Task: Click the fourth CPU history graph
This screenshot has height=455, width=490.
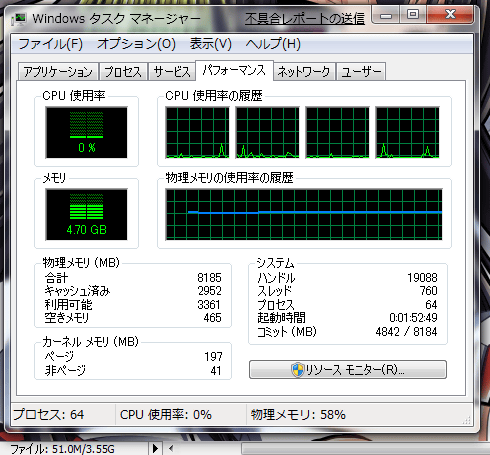Action: (407, 132)
